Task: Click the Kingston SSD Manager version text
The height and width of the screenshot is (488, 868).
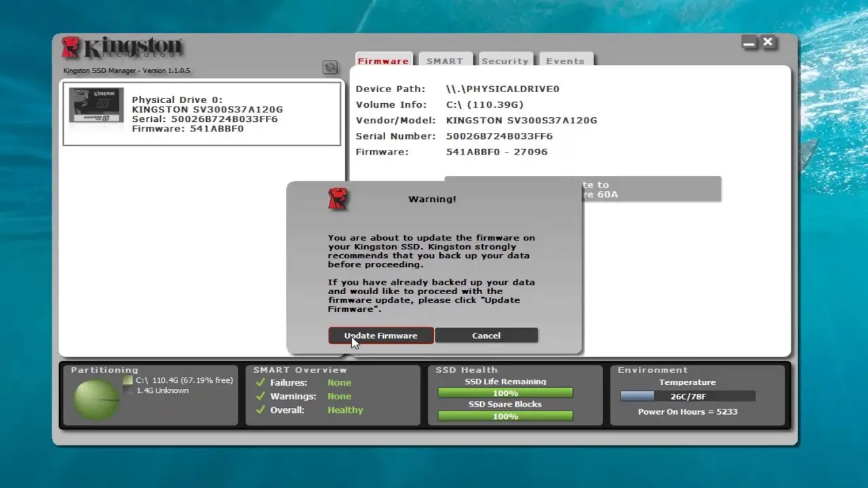Action: click(127, 70)
